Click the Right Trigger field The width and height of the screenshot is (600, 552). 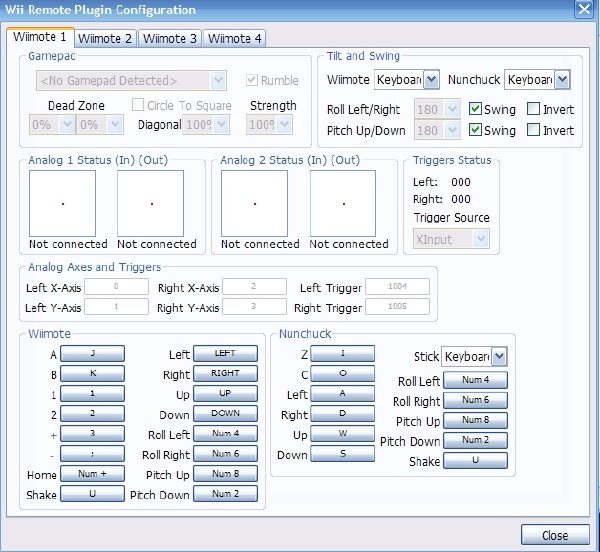[x=397, y=306]
